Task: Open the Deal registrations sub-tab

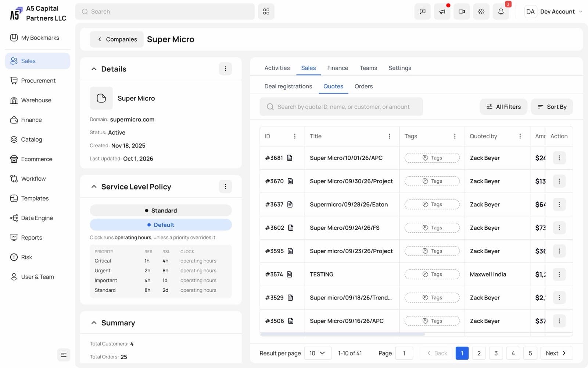Action: tap(288, 86)
